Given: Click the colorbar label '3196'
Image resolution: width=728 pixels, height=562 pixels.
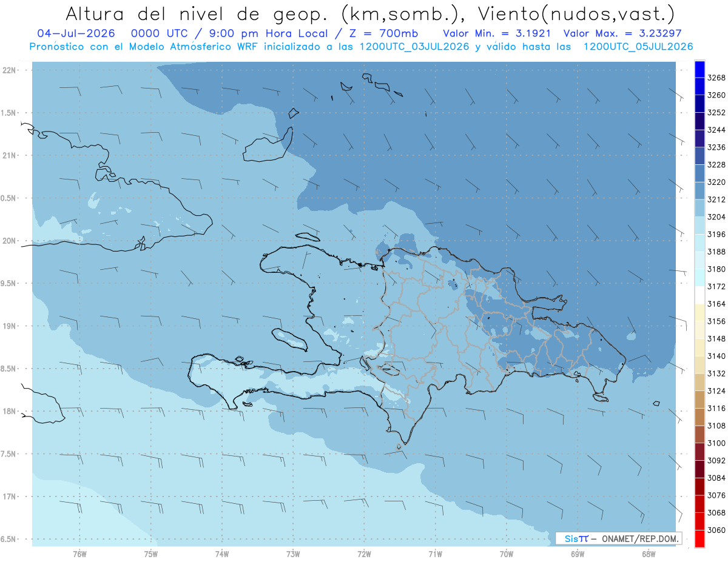Looking at the screenshot, I should pyautogui.click(x=716, y=234).
